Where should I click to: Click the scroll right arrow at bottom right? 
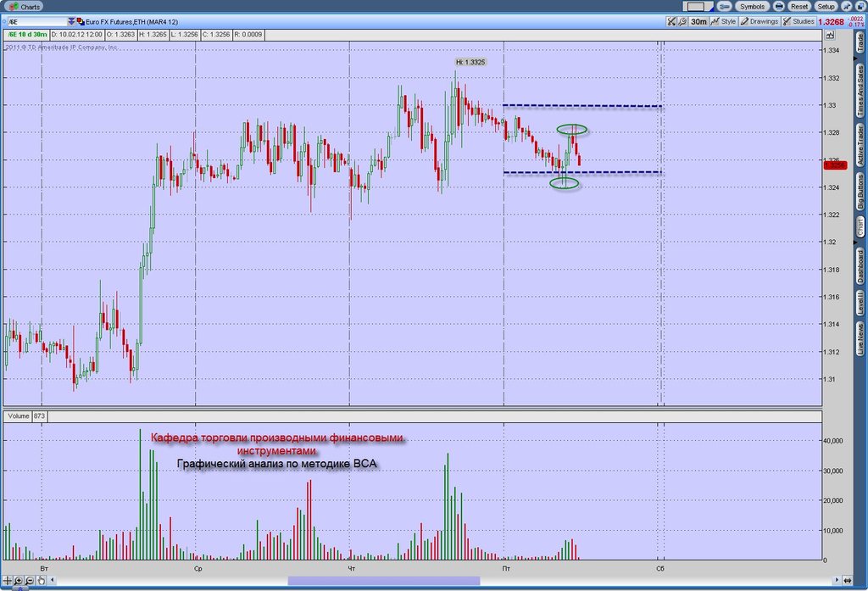[836, 581]
